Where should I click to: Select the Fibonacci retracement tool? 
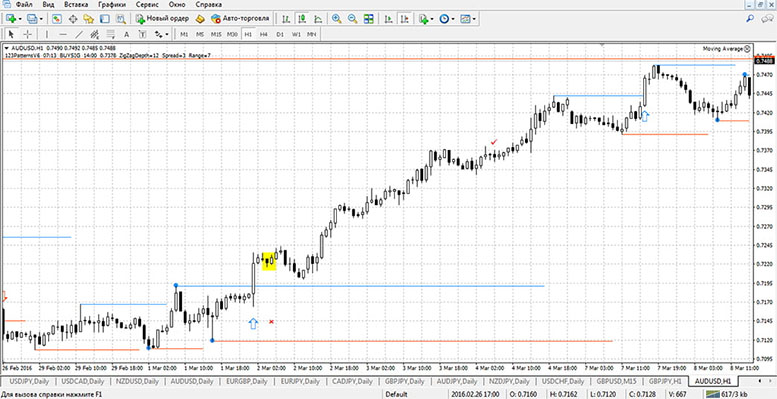point(111,34)
